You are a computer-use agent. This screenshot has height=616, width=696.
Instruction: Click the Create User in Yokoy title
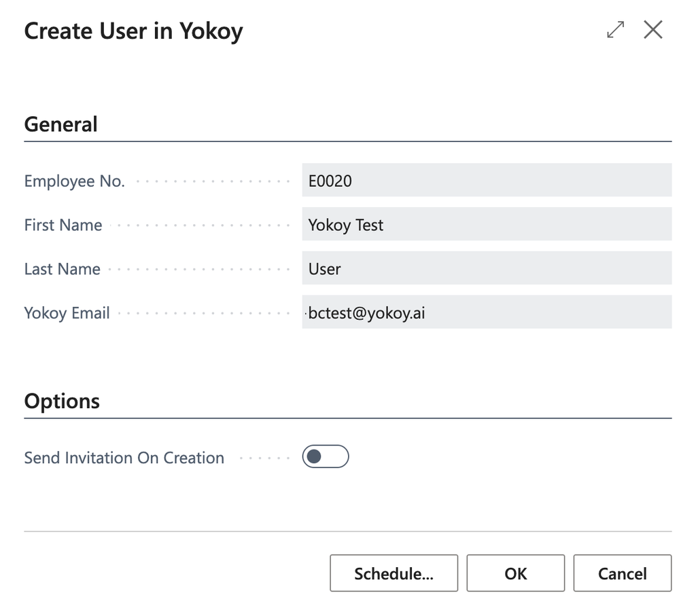(134, 31)
